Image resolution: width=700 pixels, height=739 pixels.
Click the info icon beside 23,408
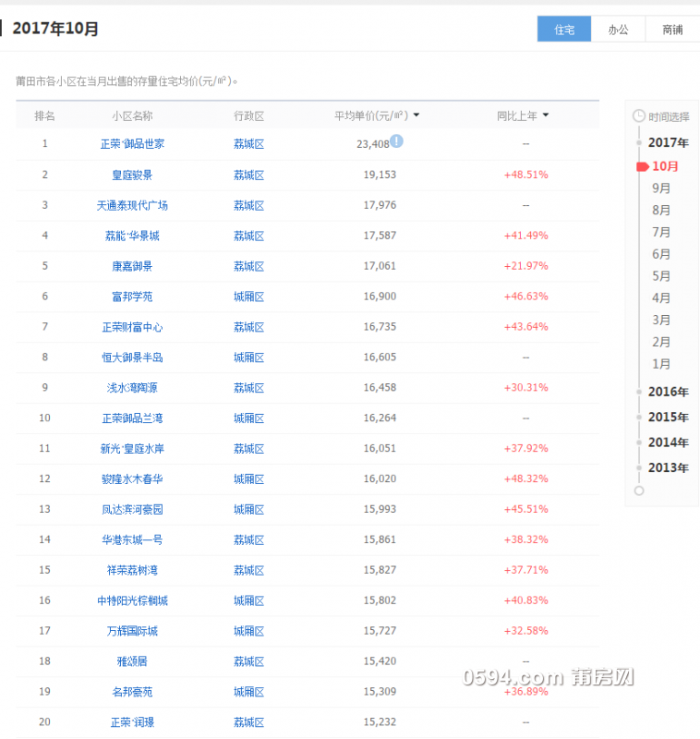coord(396,141)
